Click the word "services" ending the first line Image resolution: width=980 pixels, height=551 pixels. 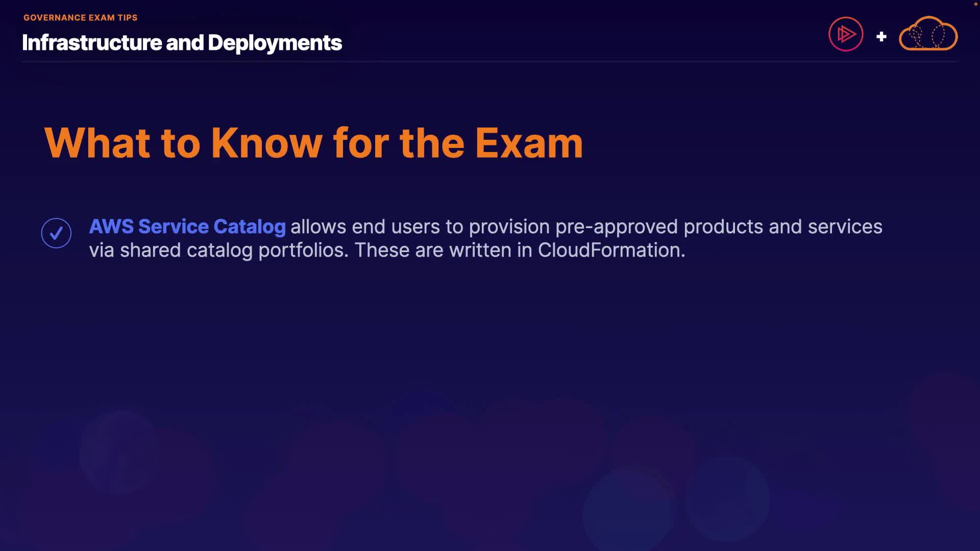click(x=845, y=227)
